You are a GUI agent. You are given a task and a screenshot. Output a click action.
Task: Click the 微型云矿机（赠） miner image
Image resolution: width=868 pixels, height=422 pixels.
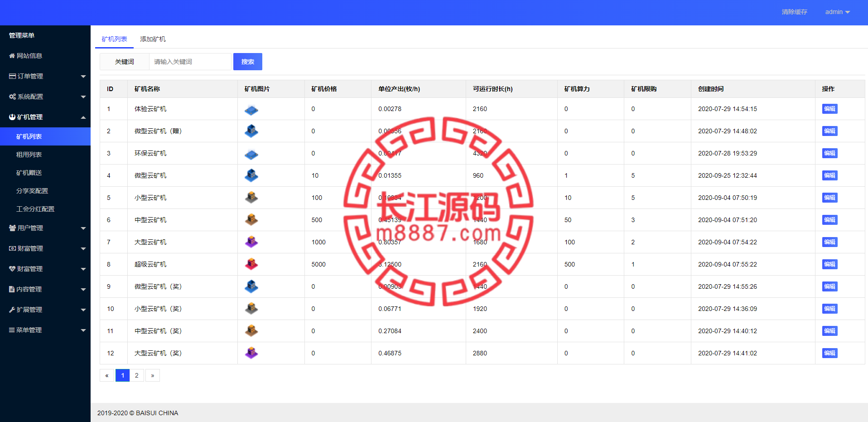251,131
